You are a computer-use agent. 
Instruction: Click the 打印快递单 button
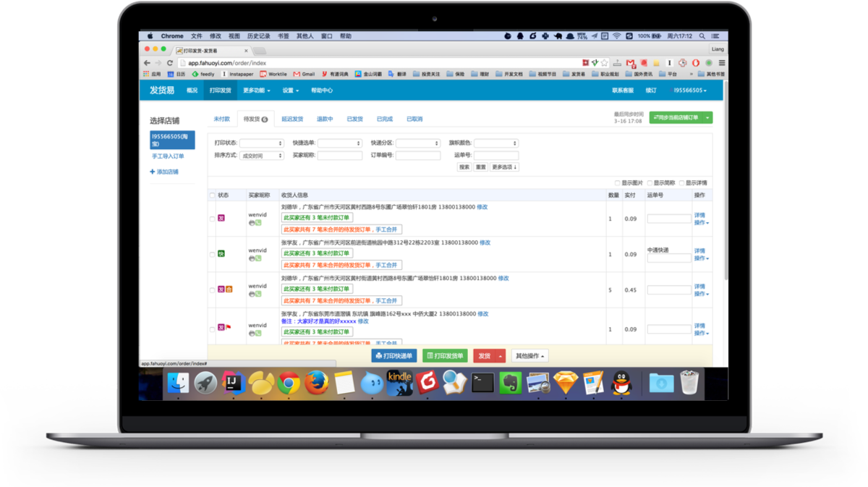tap(394, 356)
